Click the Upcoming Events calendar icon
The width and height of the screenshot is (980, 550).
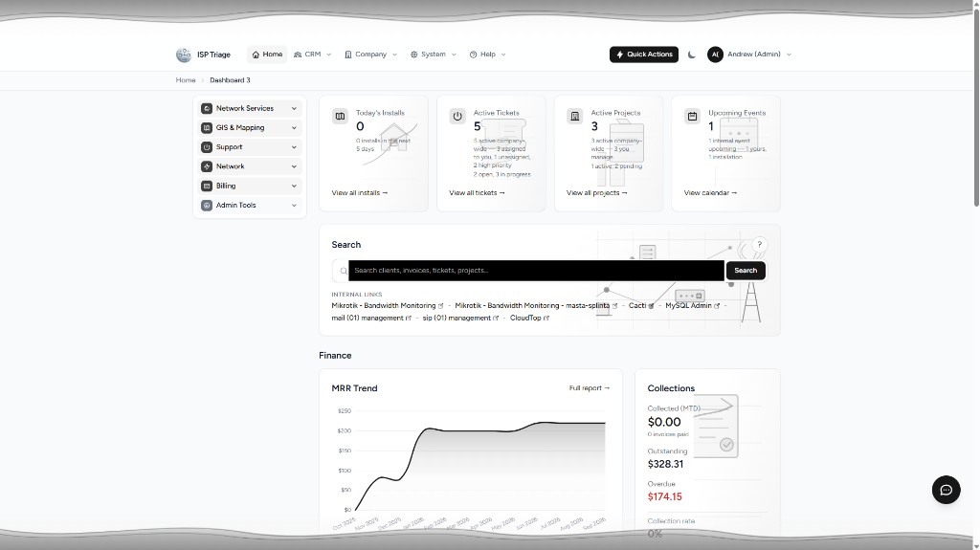click(692, 117)
